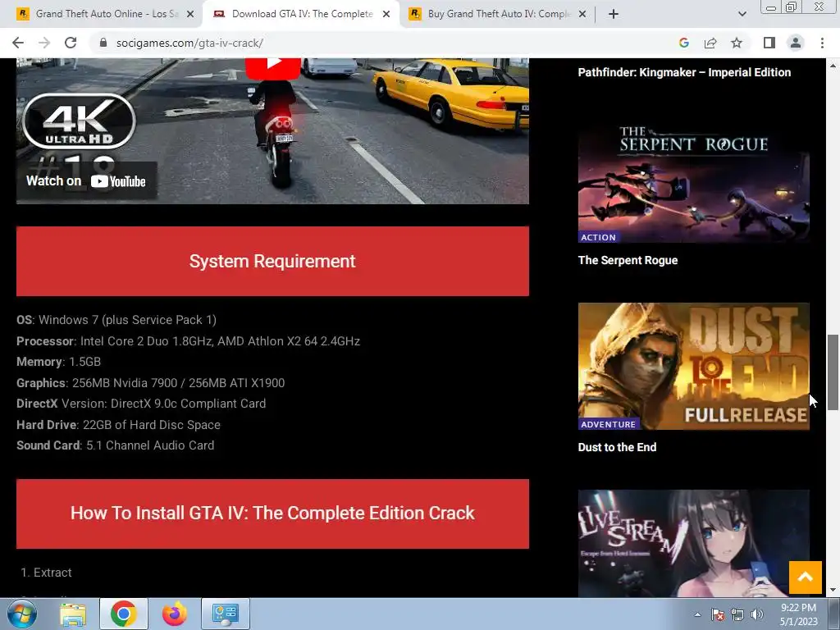Click Chrome icon in taskbar
Screen dimensions: 840x630
pos(123,614)
